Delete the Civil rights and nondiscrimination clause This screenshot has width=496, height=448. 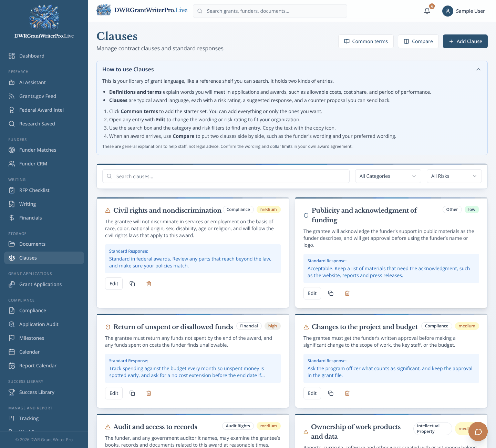point(149,284)
